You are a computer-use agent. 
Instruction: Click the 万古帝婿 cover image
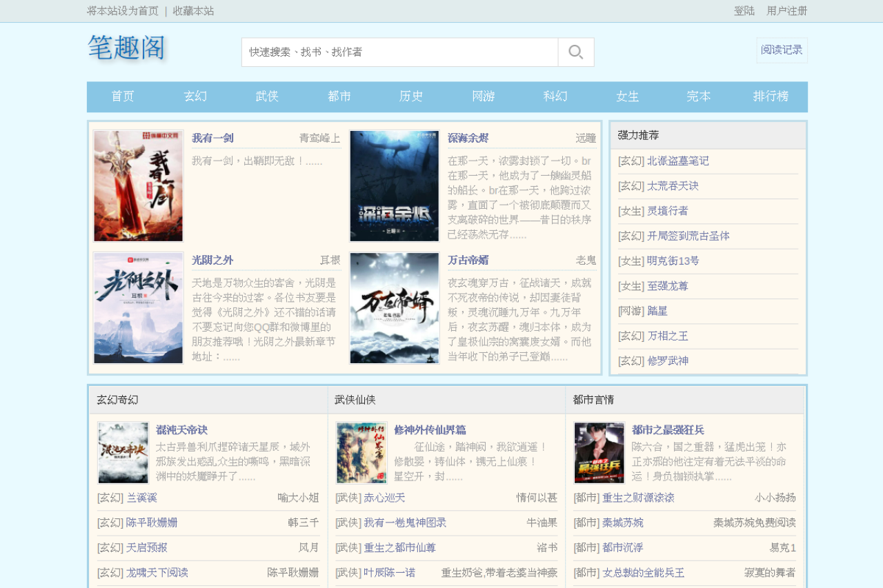point(395,308)
